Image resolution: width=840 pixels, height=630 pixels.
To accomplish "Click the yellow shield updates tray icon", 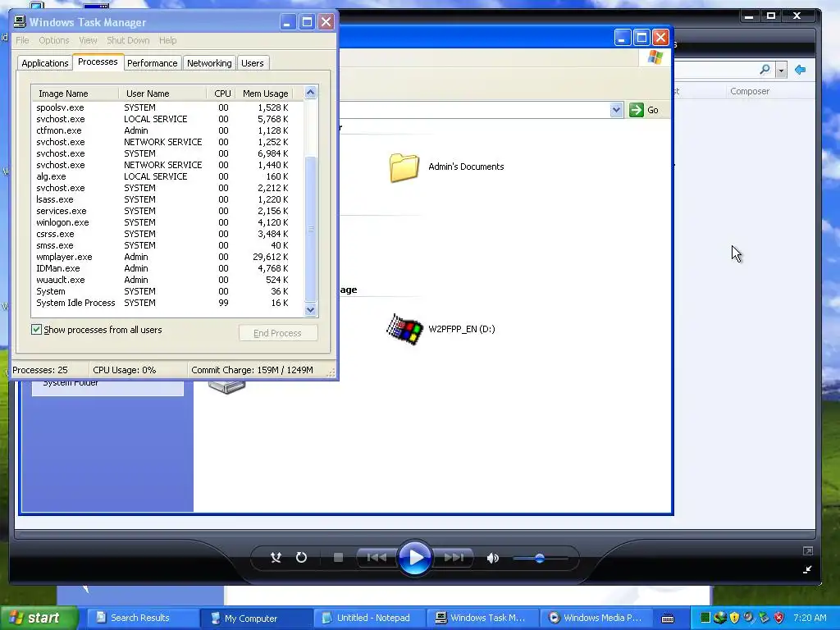I will tap(734, 618).
